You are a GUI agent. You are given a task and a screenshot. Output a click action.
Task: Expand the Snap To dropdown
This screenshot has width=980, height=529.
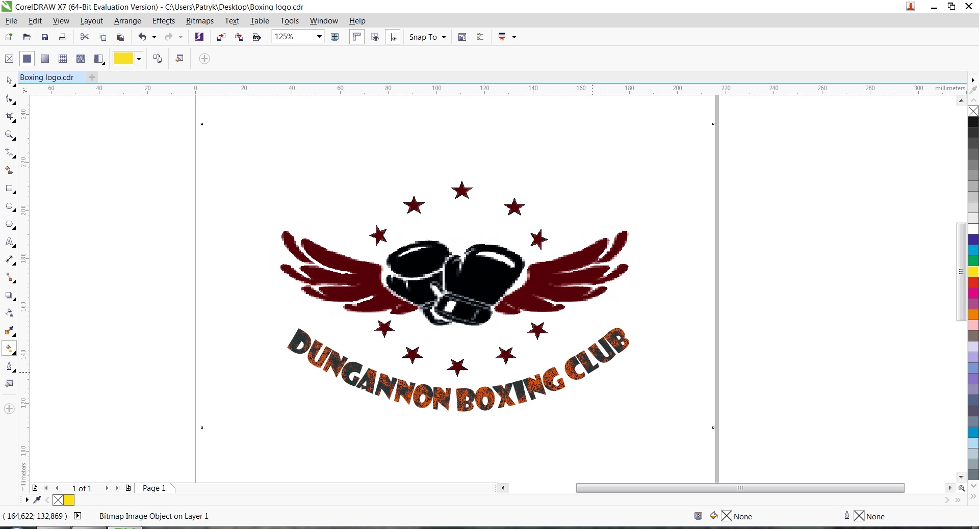click(x=444, y=37)
